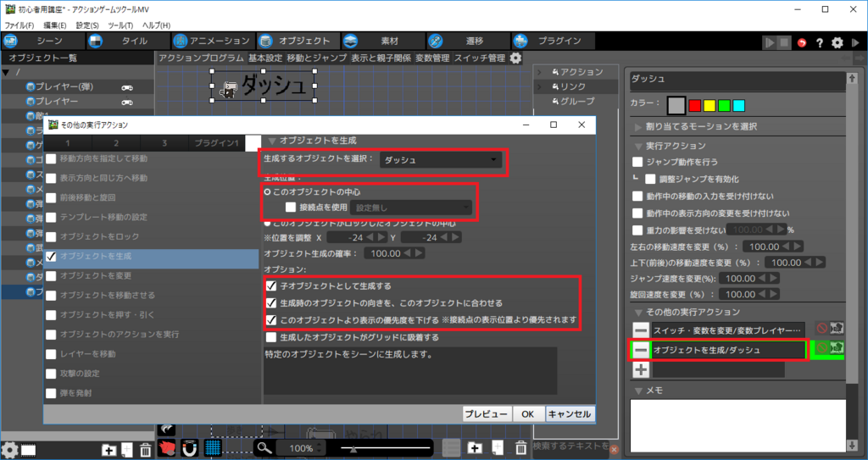This screenshot has width=868, height=460.
Task: Open the タイル (Tile) tab
Action: (128, 41)
